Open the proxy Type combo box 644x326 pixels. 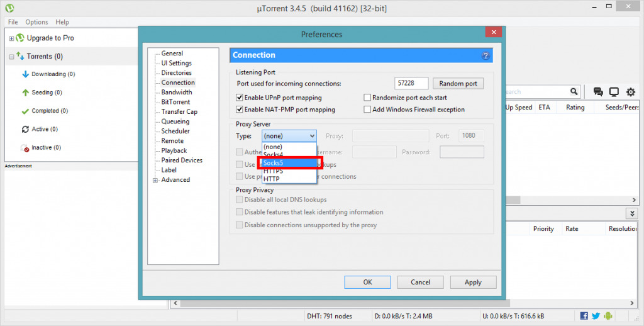pyautogui.click(x=289, y=136)
